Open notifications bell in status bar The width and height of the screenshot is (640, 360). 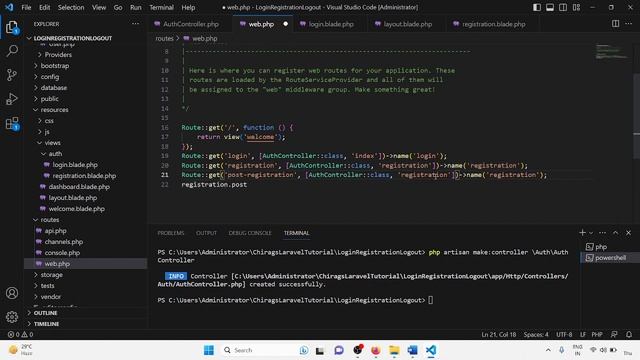(x=629, y=334)
